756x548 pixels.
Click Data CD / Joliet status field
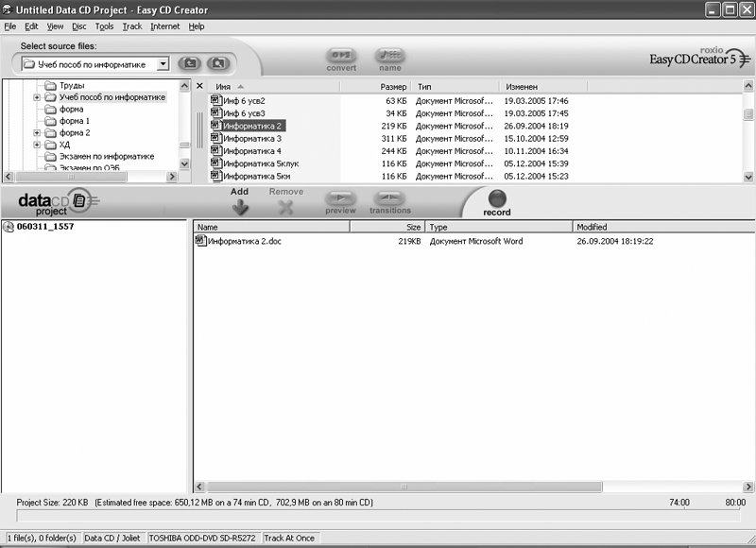[112, 538]
